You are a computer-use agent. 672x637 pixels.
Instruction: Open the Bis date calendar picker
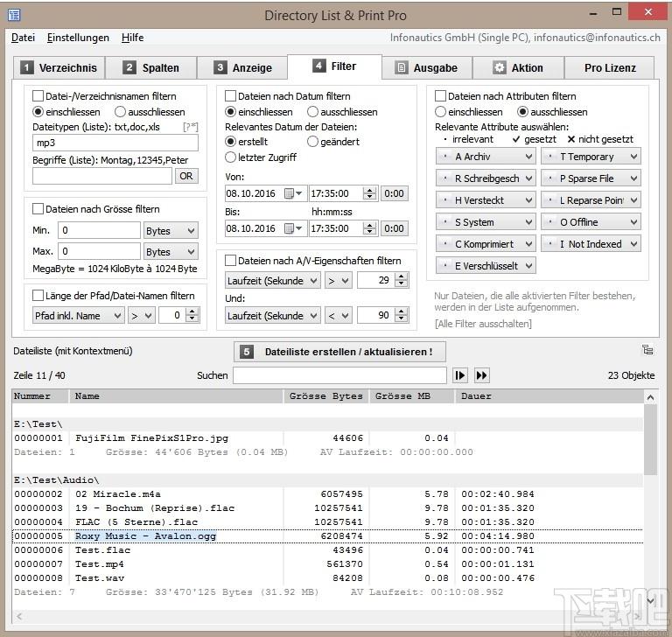pos(294,228)
